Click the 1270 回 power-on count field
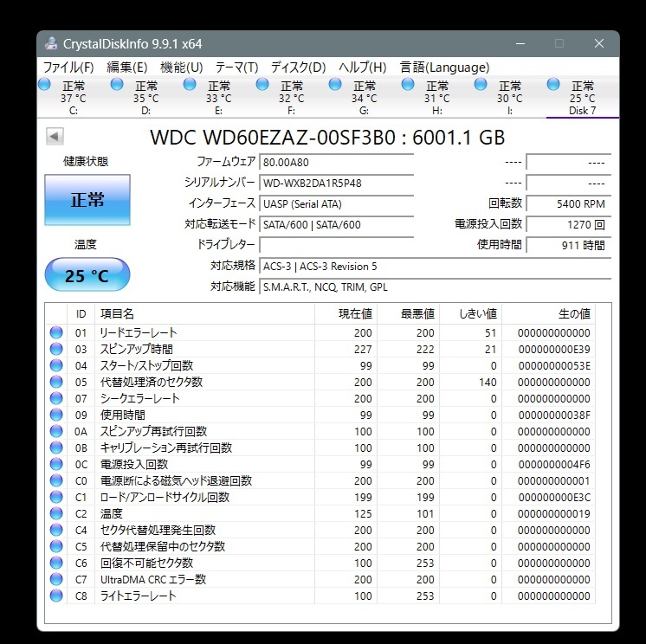The width and height of the screenshot is (646, 644). click(569, 224)
